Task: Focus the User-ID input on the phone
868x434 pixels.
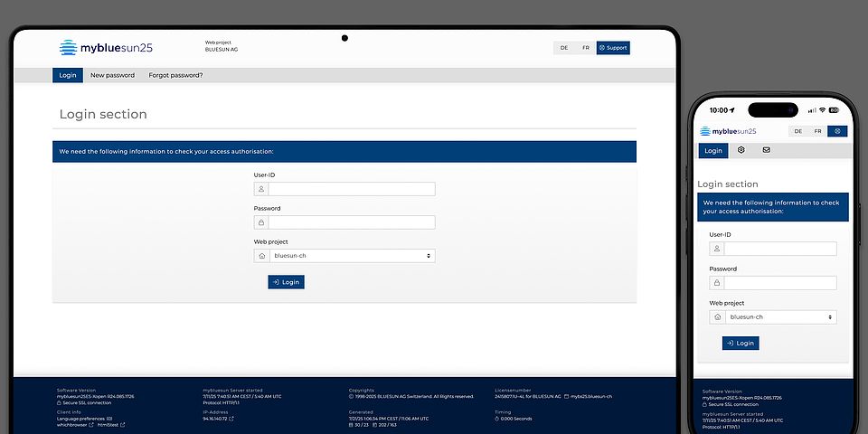Action: (780, 249)
